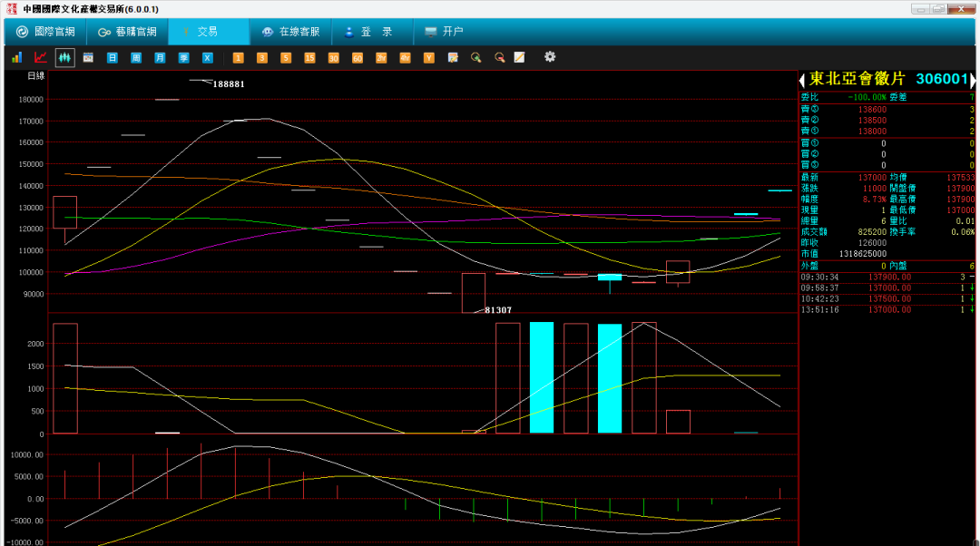Select the quarterly 季 period icon
980x546 pixels.
183,57
